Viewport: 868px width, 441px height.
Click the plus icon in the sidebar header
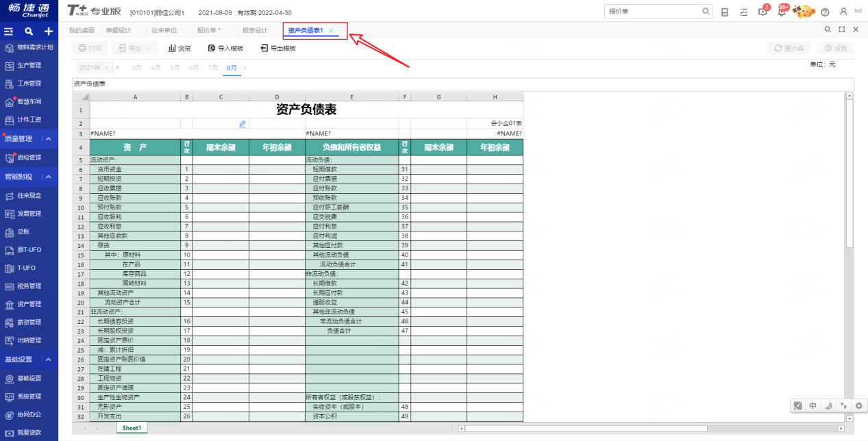(49, 32)
